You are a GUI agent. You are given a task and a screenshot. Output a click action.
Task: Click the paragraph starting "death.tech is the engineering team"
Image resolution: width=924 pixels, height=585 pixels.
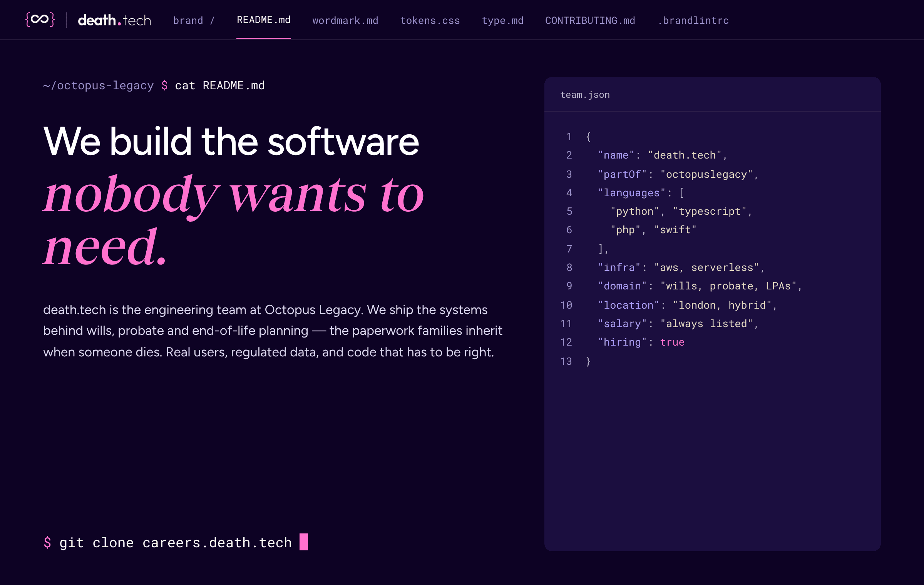(273, 331)
